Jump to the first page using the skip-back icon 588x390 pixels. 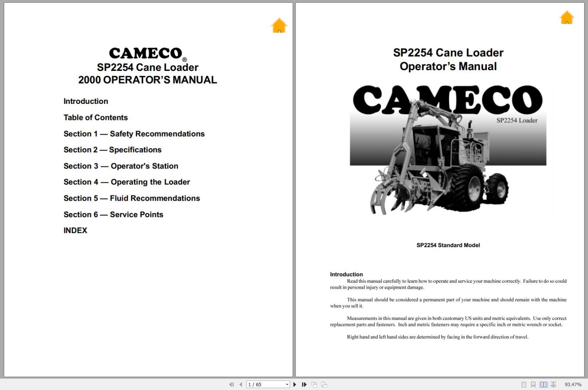(232, 384)
